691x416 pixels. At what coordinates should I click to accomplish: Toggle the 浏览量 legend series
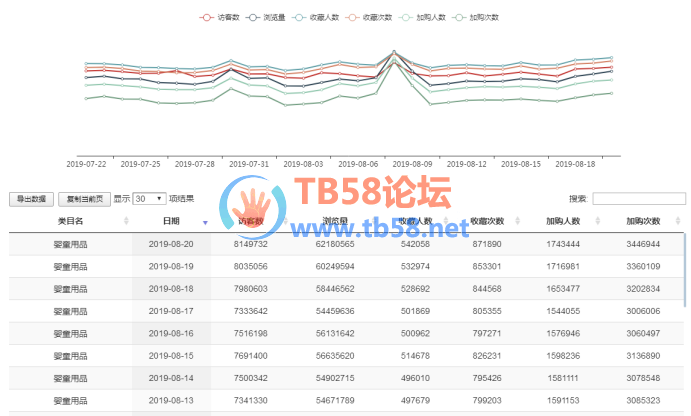click(265, 18)
